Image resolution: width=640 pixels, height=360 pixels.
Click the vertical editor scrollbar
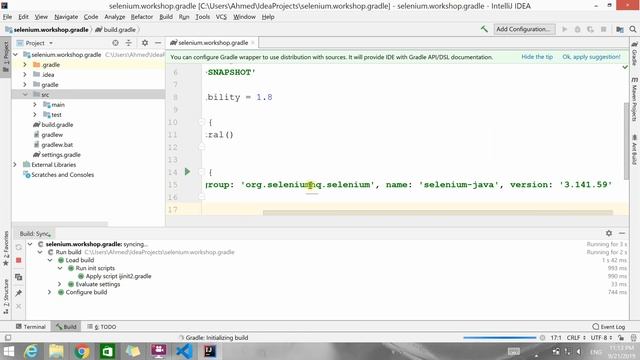[x=626, y=141]
